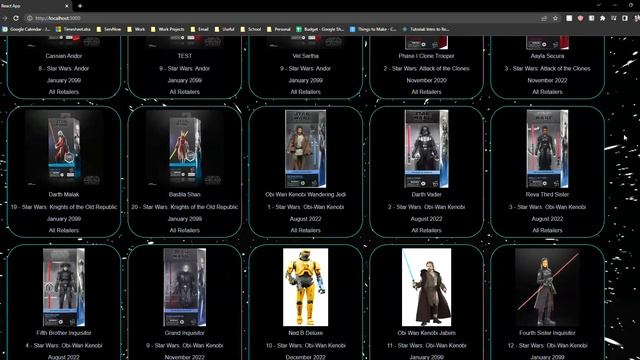Click the Grand Inquisitor name label

click(184, 333)
